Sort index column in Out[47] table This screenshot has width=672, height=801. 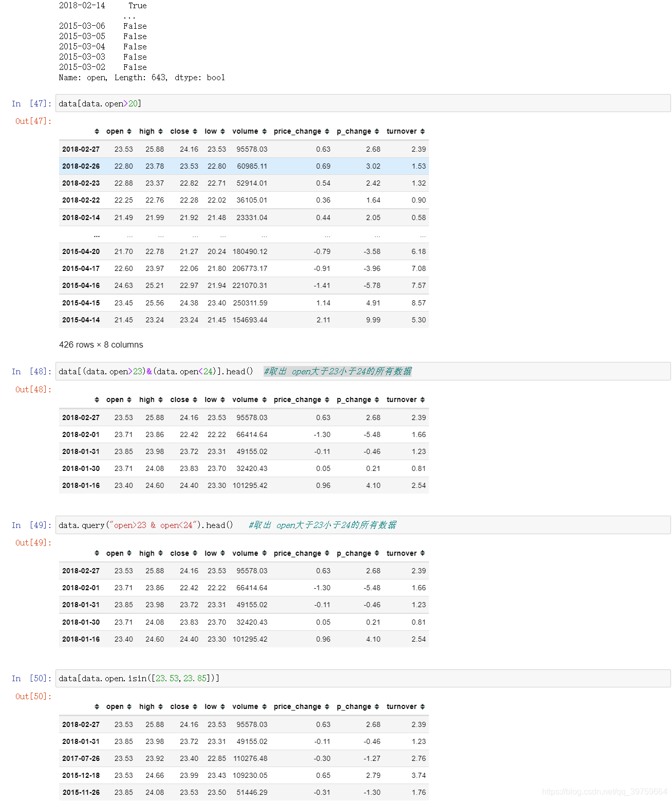click(x=97, y=132)
